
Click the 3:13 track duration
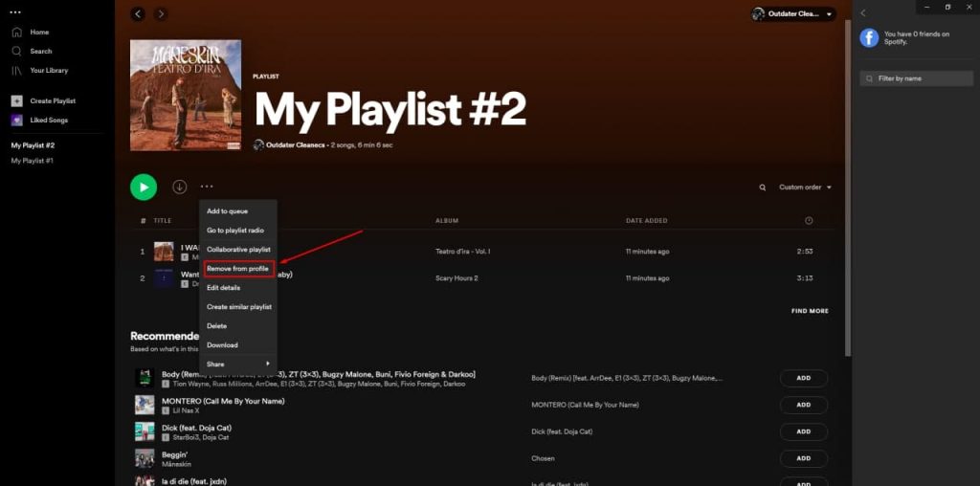tap(804, 278)
